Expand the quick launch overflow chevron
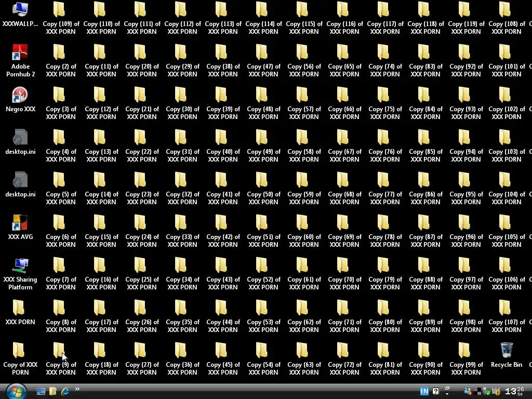The image size is (532, 399). tap(77, 389)
